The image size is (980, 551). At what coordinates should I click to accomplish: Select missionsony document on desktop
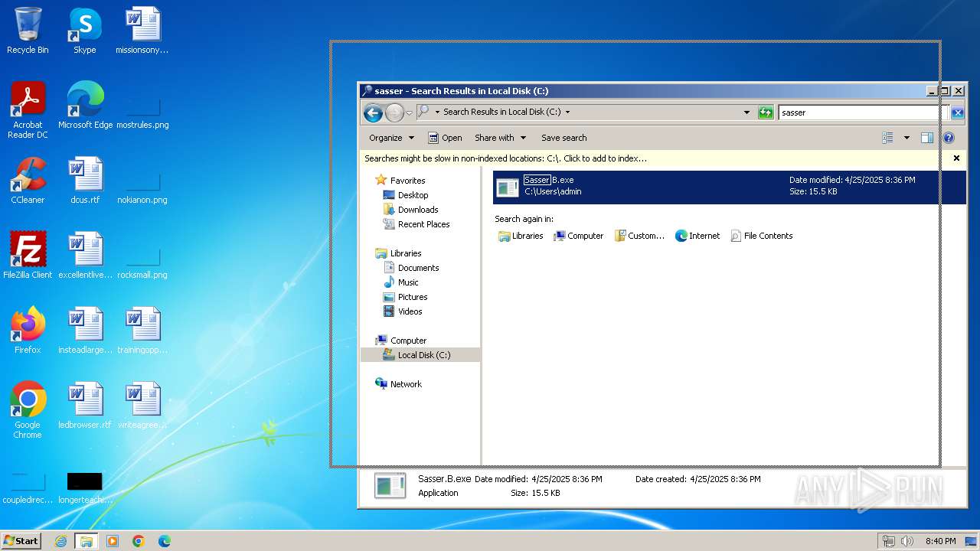[142, 31]
